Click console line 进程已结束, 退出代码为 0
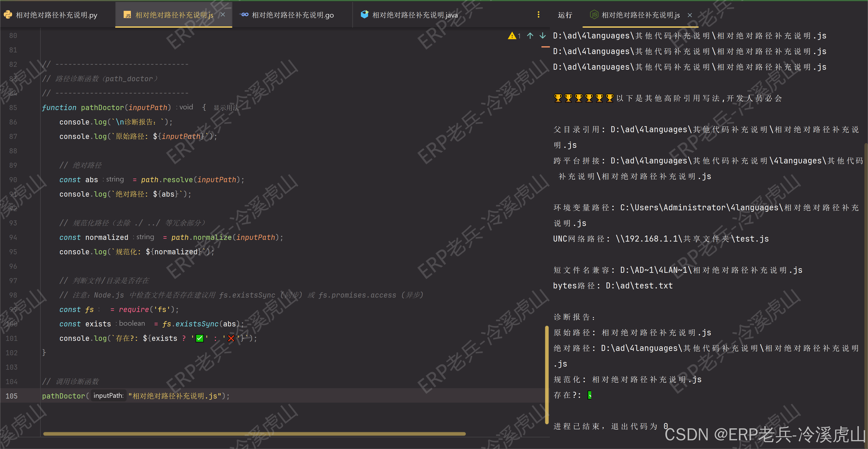 point(611,426)
